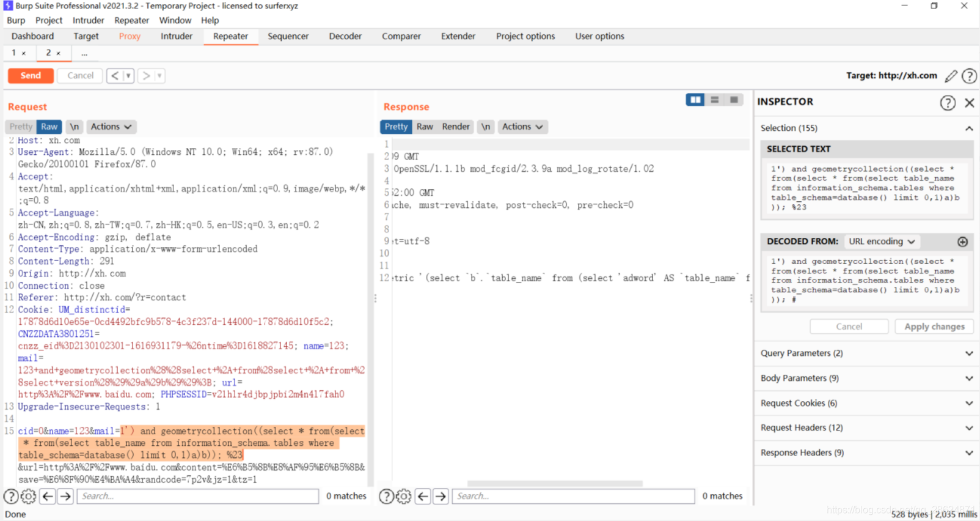Screen dimensions: 980x521
Task: Switch response view to Raw
Action: point(425,127)
